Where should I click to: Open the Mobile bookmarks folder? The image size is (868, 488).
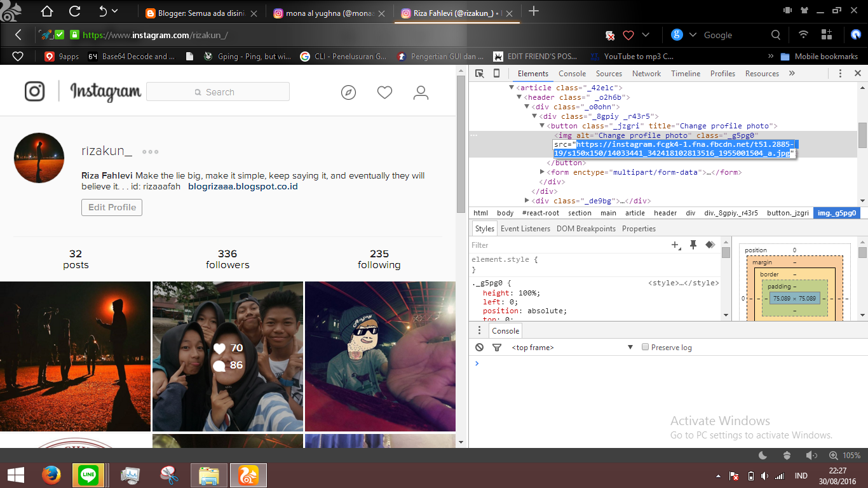819,57
